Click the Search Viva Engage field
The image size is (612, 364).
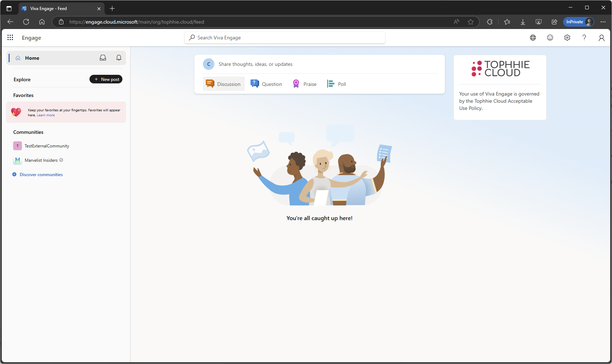tap(285, 38)
